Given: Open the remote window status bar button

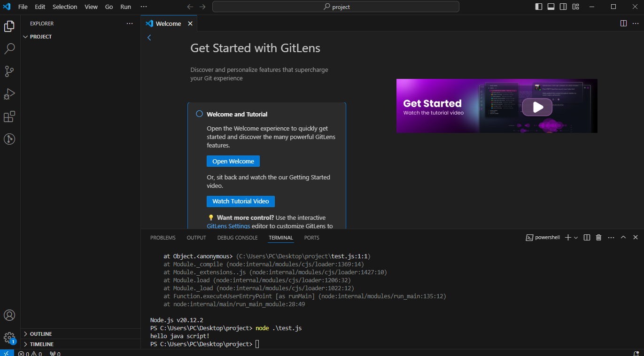Looking at the screenshot, I should tap(7, 353).
